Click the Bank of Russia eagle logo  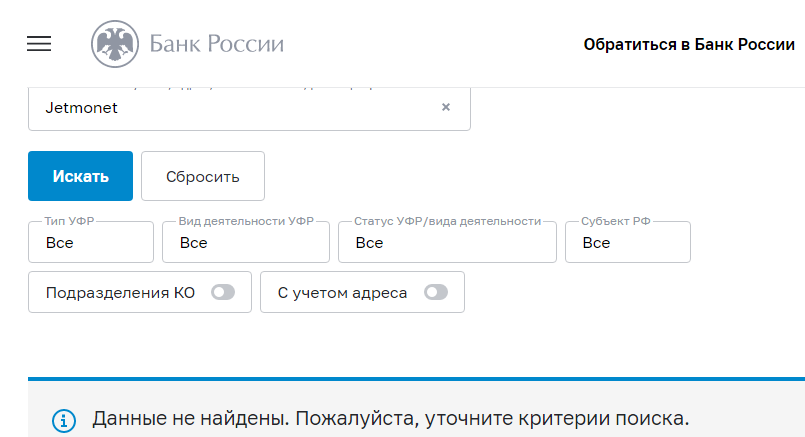[115, 44]
